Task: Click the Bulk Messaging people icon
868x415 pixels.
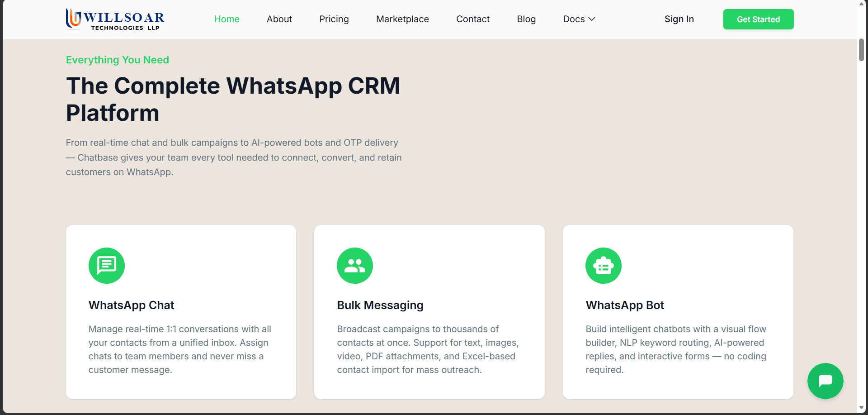Action: pyautogui.click(x=355, y=266)
